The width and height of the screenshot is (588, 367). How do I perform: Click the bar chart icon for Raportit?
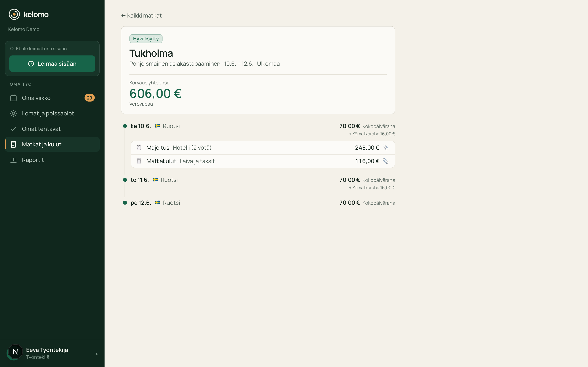click(x=13, y=160)
